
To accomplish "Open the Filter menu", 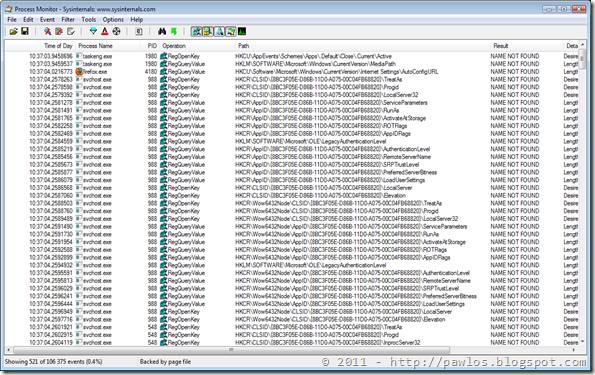I will coord(68,19).
